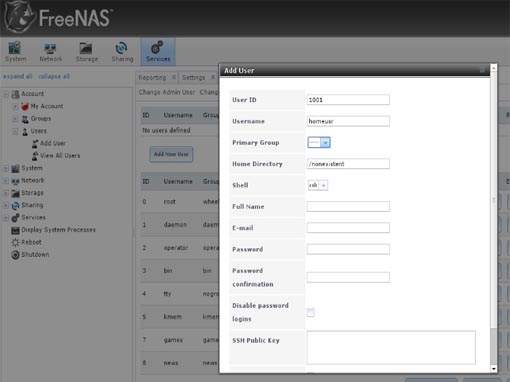Expand the Storage tree node

tap(6, 193)
